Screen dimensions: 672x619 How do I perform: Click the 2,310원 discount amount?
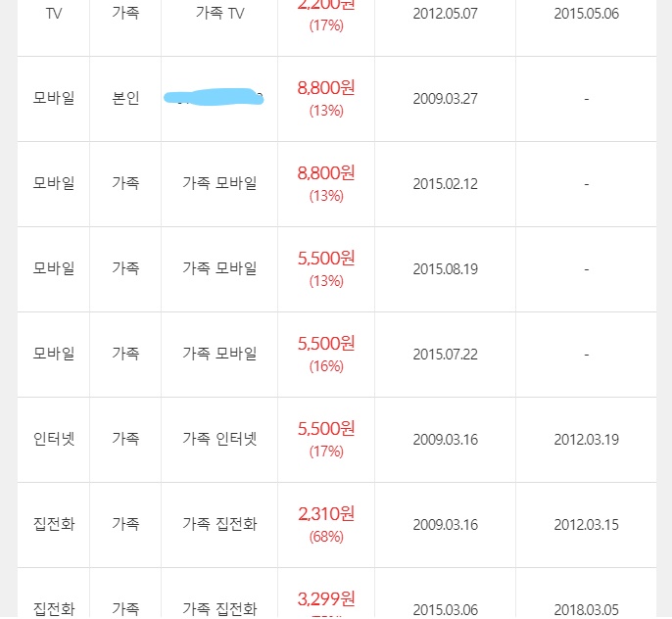click(326, 513)
